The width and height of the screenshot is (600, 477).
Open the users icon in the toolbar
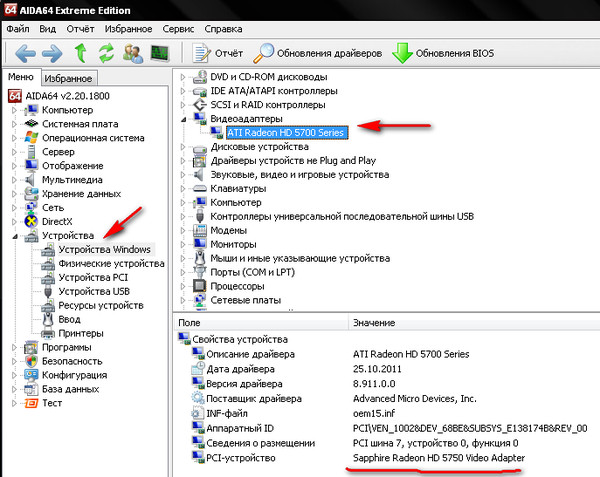click(133, 53)
